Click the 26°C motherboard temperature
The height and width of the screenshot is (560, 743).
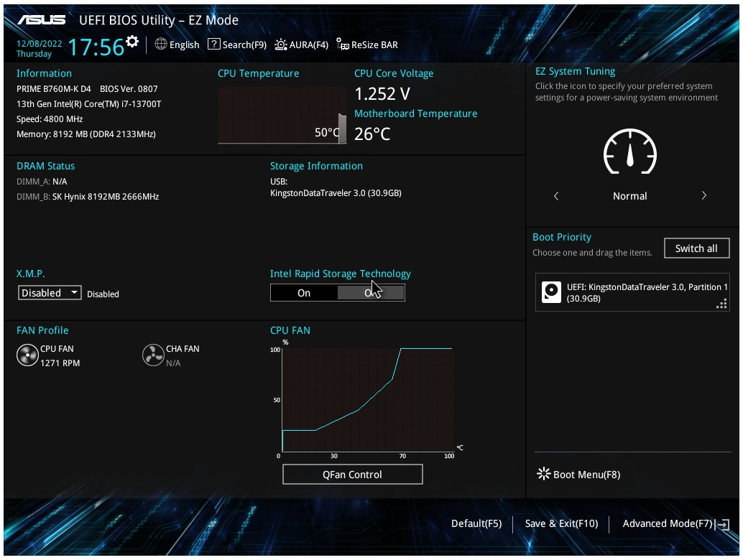pos(372,134)
